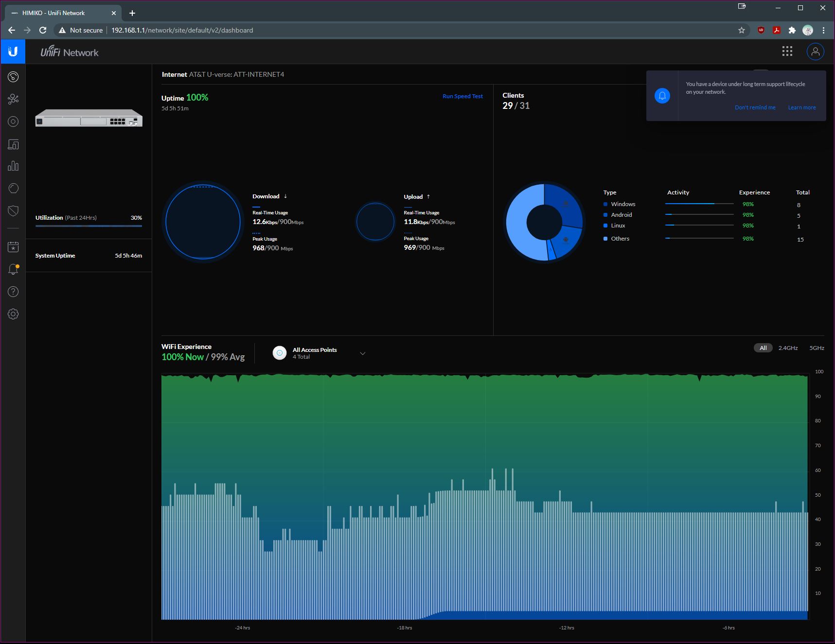Open the Ubiquiti logo home icon
Image resolution: width=835 pixels, height=644 pixels.
click(13, 52)
